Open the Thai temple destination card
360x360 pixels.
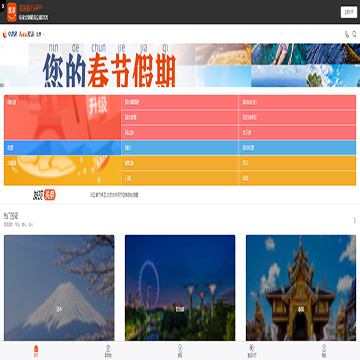pos(301,288)
